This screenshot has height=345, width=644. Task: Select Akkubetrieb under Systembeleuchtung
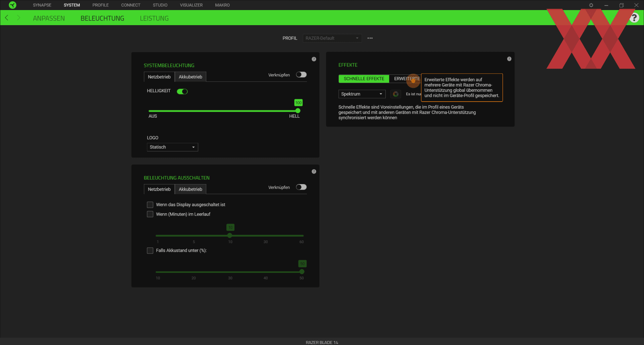click(x=191, y=77)
